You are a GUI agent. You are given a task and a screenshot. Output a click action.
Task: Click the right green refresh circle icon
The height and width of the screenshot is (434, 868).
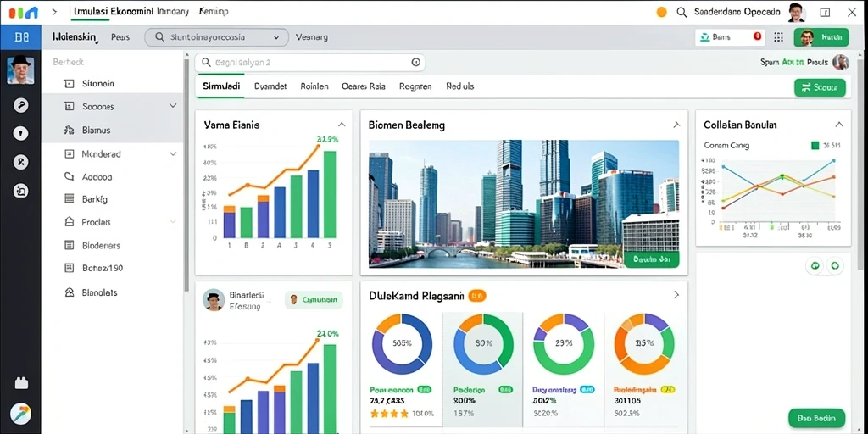(835, 265)
